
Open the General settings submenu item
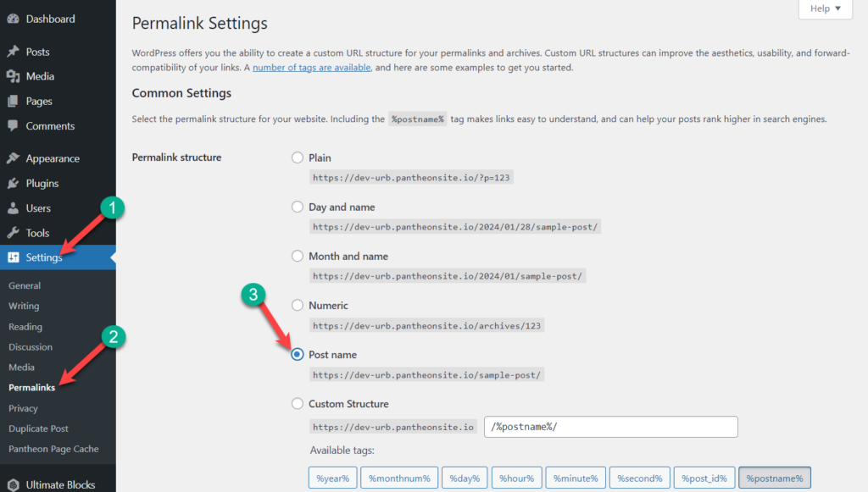[x=25, y=285]
